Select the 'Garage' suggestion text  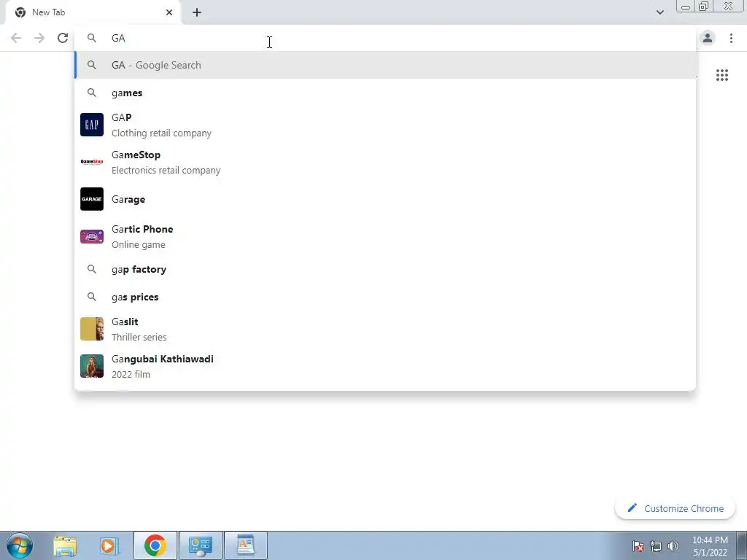click(128, 200)
